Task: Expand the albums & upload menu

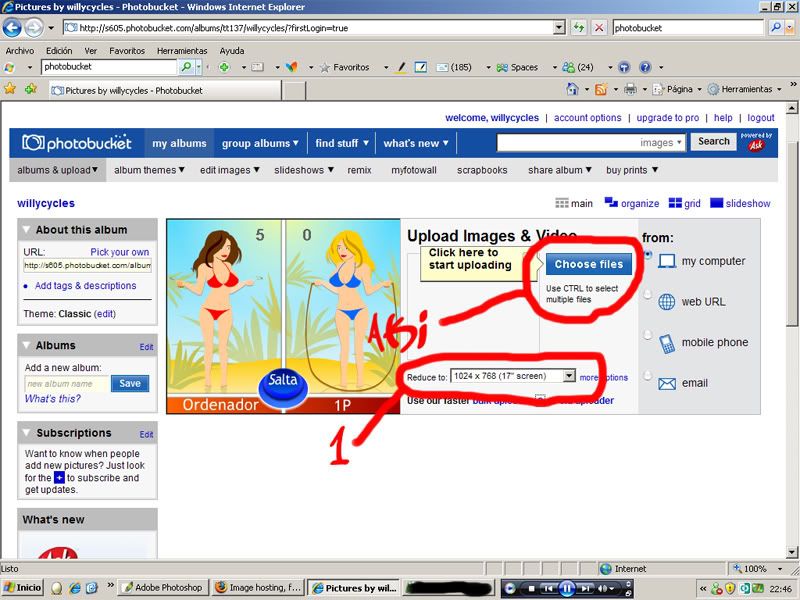Action: (x=58, y=170)
